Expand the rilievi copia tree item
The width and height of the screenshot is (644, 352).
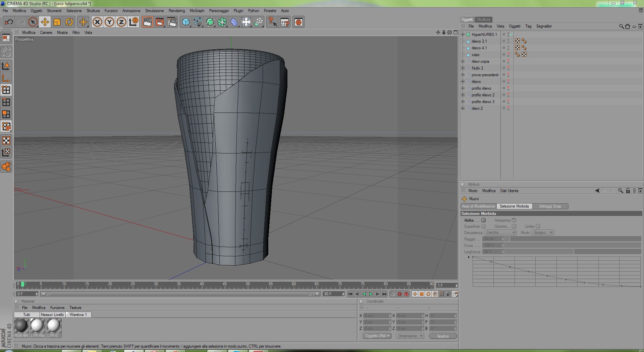(463, 61)
